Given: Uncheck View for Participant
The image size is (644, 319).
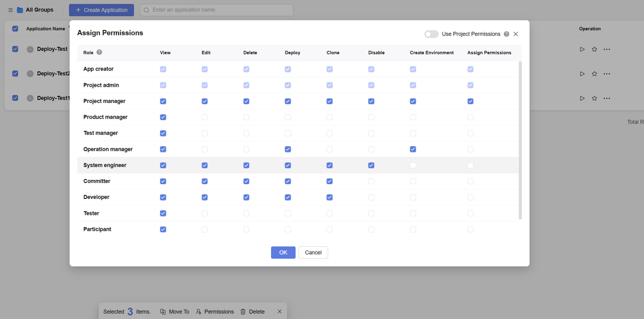Looking at the screenshot, I should pyautogui.click(x=163, y=229).
